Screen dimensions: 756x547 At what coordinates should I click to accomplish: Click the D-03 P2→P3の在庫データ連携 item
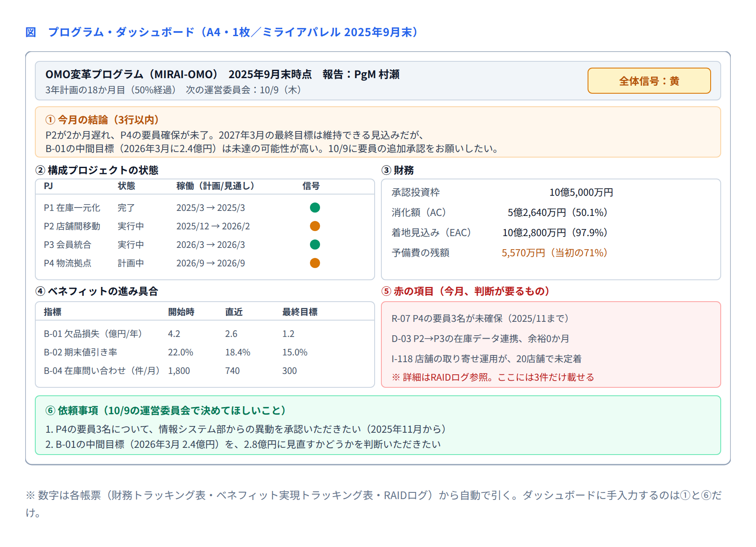(480, 339)
